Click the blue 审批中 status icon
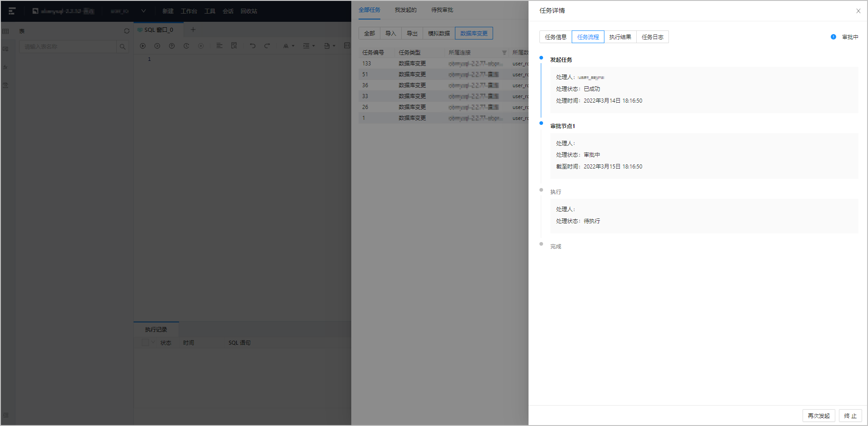This screenshot has height=426, width=868. [x=833, y=37]
